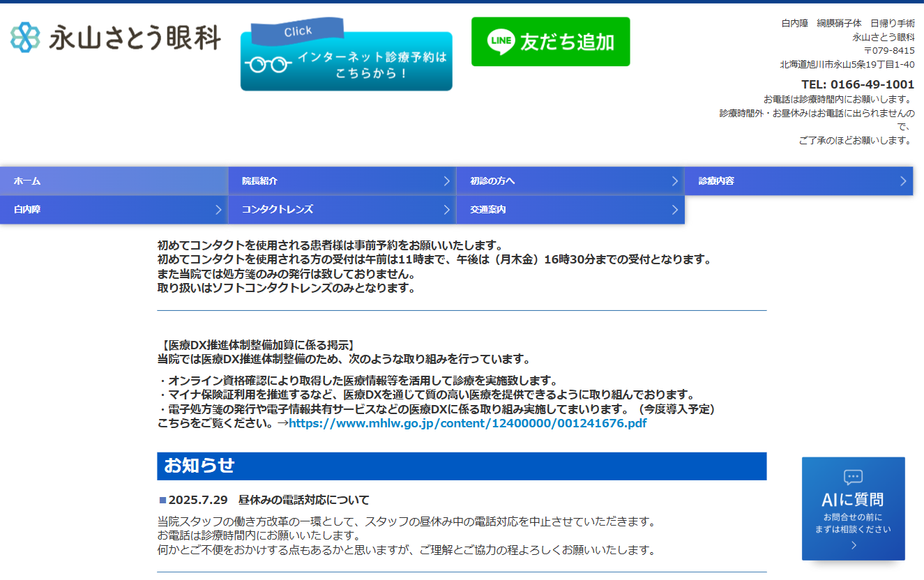Click the chat bubble icon on AI widget
This screenshot has height=580, width=924.
[x=853, y=478]
